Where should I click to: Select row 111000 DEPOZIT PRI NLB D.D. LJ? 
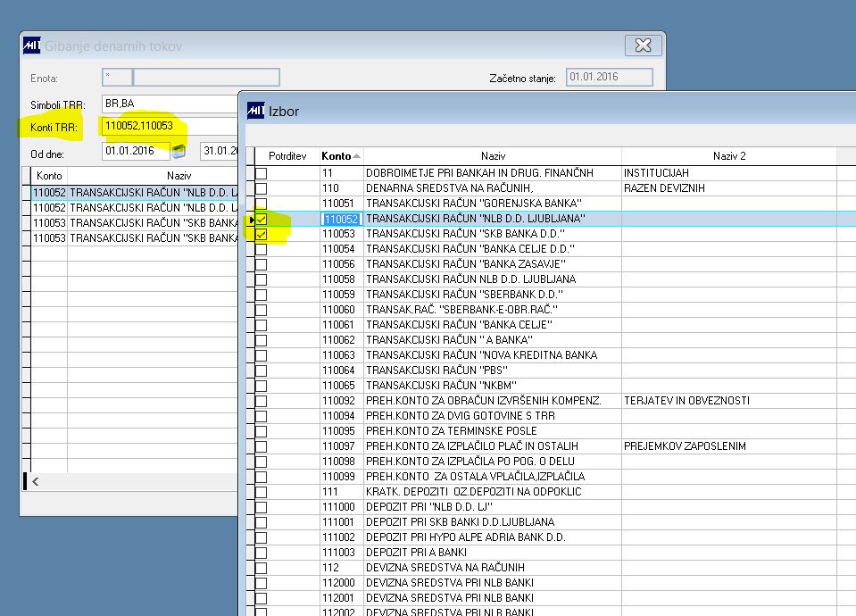pyautogui.click(x=546, y=507)
